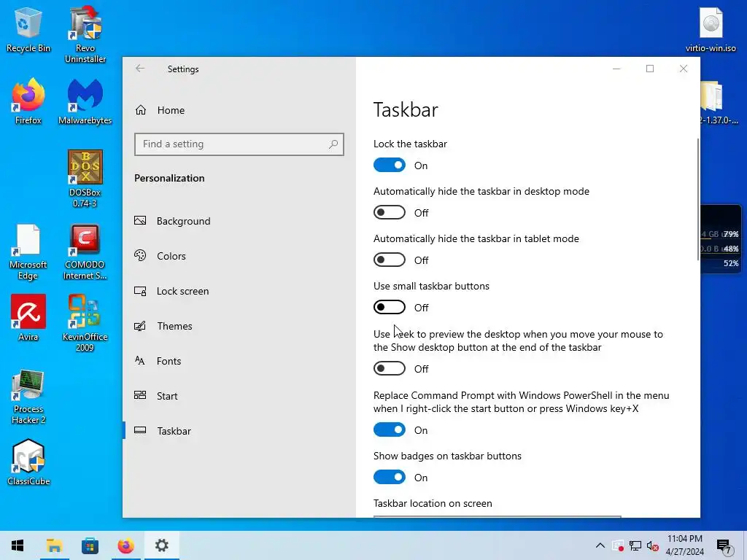The height and width of the screenshot is (560, 747).
Task: Turn off Show badges on taskbar buttons
Action: click(x=390, y=477)
